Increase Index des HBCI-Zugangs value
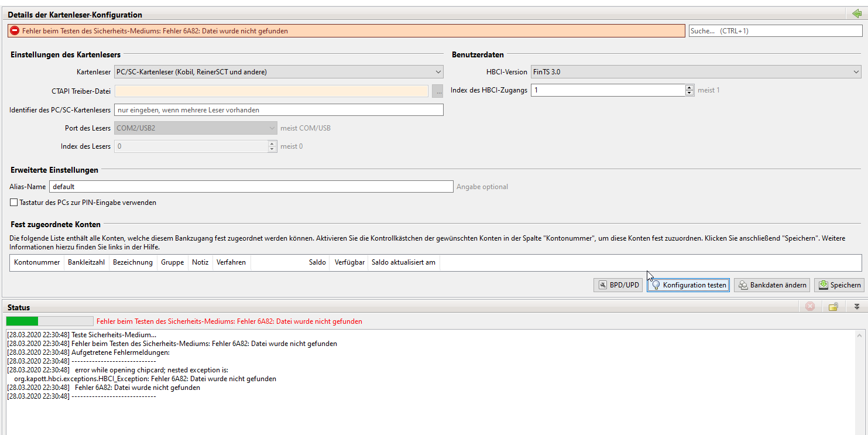Image resolution: width=868 pixels, height=435 pixels. [x=689, y=88]
